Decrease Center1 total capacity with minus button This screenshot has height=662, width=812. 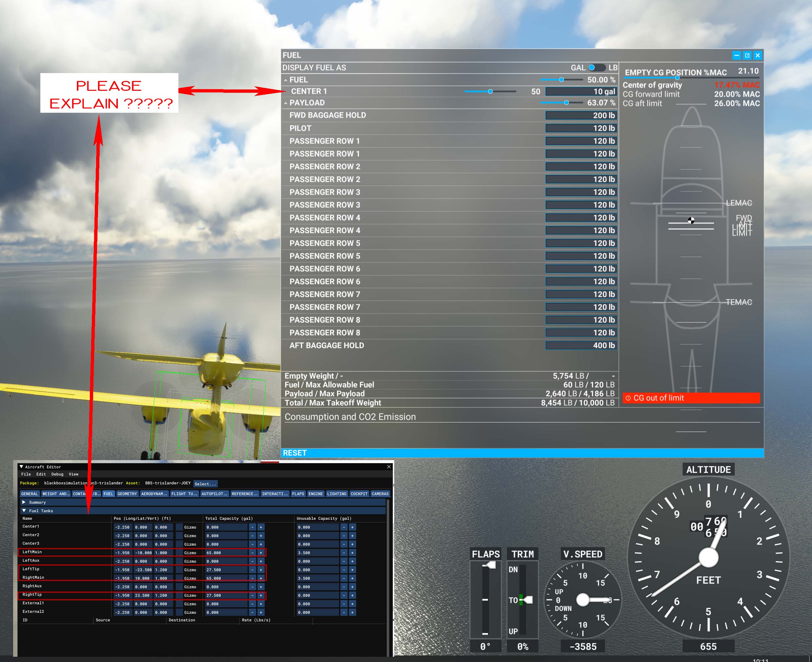coord(252,527)
